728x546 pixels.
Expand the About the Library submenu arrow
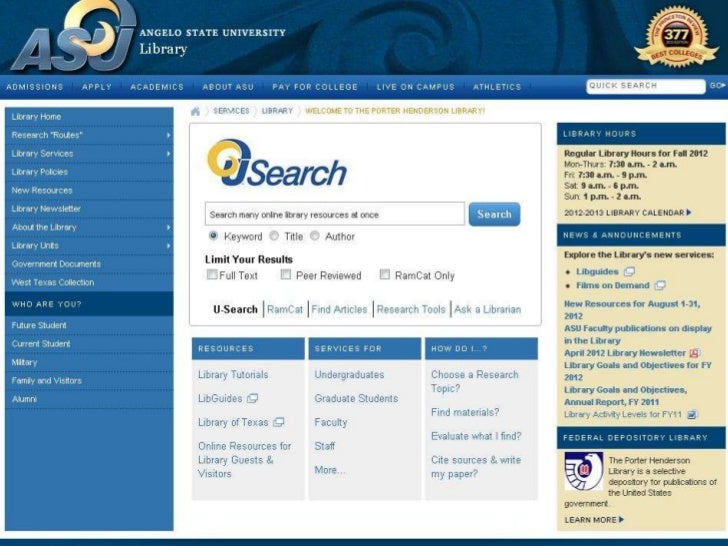tap(168, 228)
